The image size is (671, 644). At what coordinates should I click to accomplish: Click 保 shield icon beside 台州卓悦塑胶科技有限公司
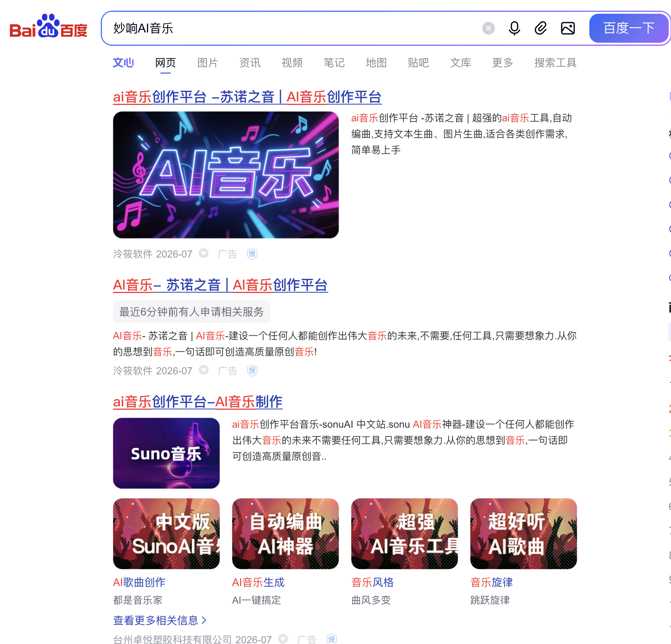332,639
